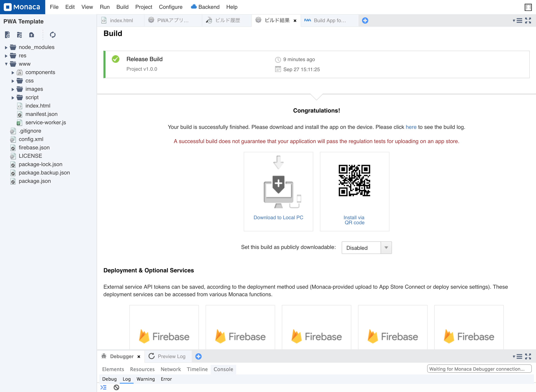
Task: Click the new folder icon in sidebar
Action: [20, 35]
